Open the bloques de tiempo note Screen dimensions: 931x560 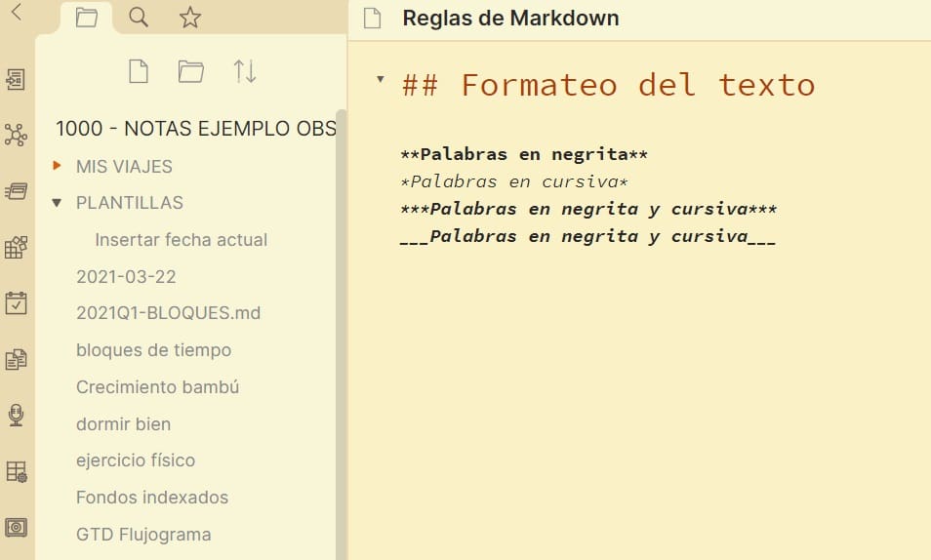coord(153,350)
